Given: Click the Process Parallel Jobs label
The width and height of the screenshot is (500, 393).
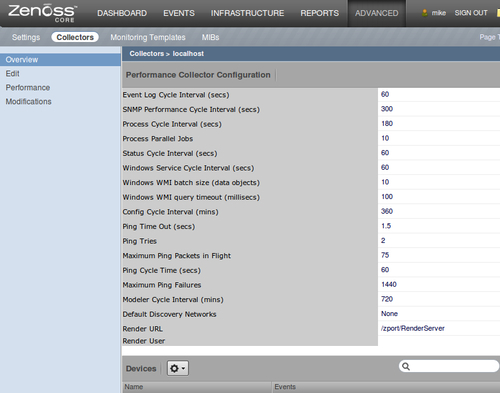Looking at the screenshot, I should 158,139.
